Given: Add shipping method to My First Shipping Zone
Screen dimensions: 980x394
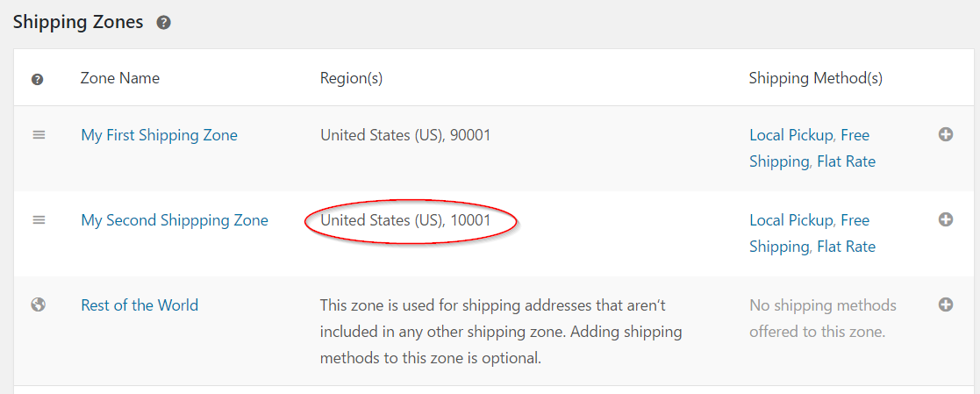Looking at the screenshot, I should pos(946,134).
